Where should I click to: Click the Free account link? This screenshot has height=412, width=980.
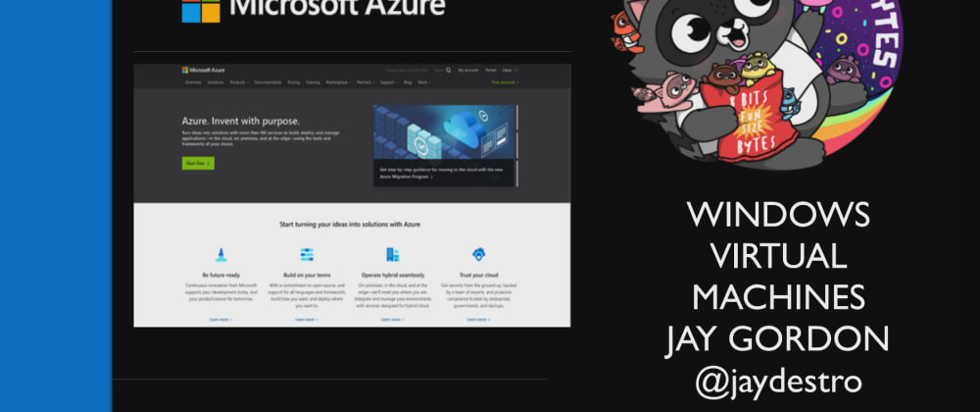coord(505,82)
